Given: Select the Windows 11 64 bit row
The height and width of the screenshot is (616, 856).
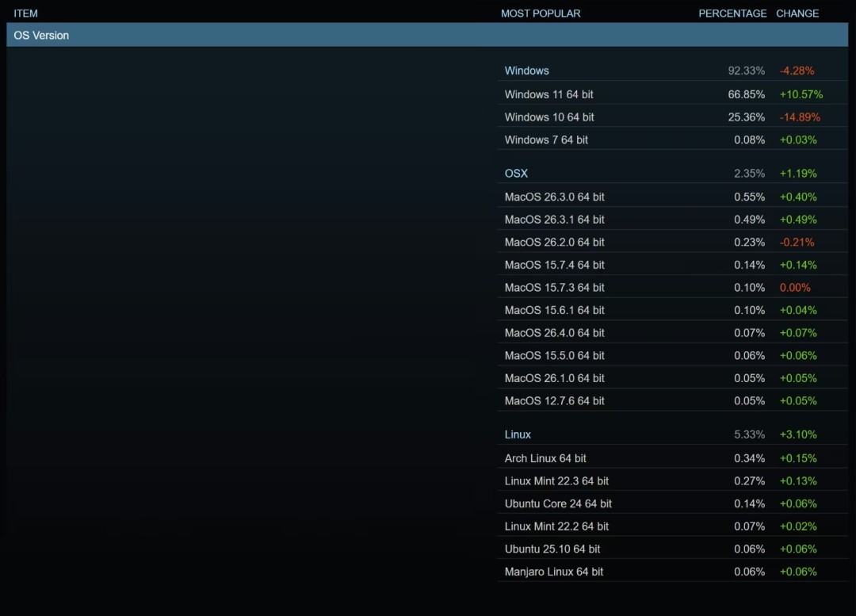Looking at the screenshot, I should click(548, 94).
